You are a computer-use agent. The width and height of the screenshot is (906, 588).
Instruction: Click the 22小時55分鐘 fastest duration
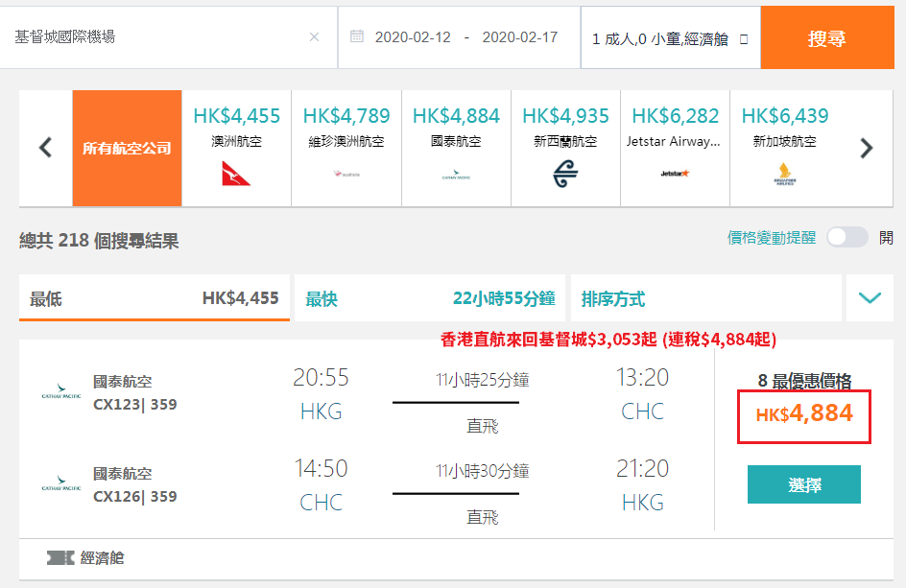[x=504, y=298]
